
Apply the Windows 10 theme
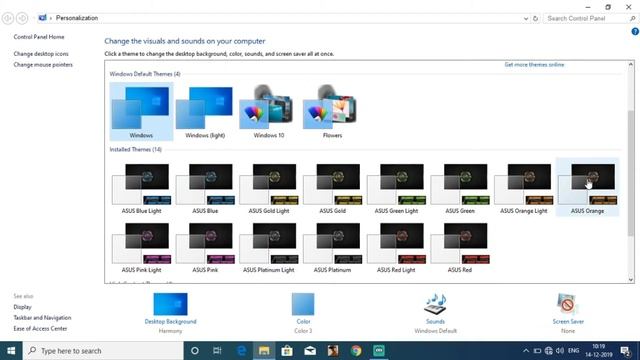pyautogui.click(x=269, y=111)
